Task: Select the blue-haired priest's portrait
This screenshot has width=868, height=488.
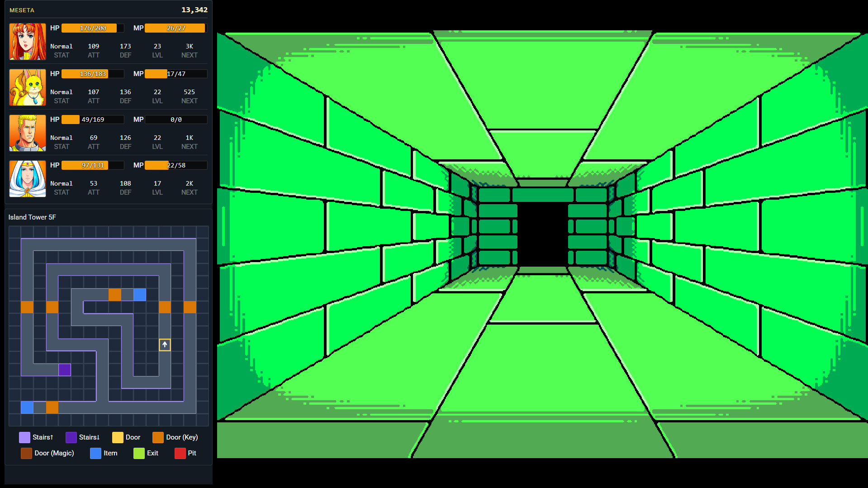Action: point(27,179)
